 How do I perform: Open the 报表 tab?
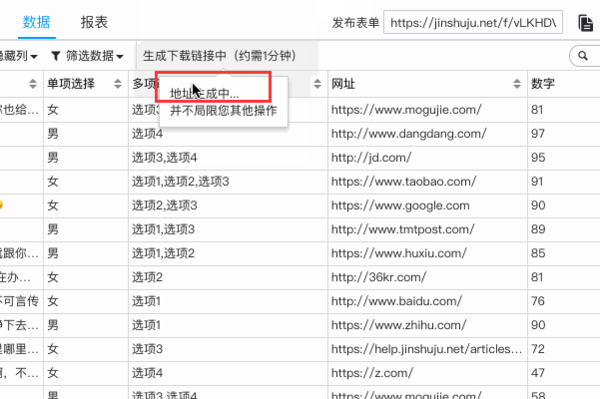pos(94,22)
